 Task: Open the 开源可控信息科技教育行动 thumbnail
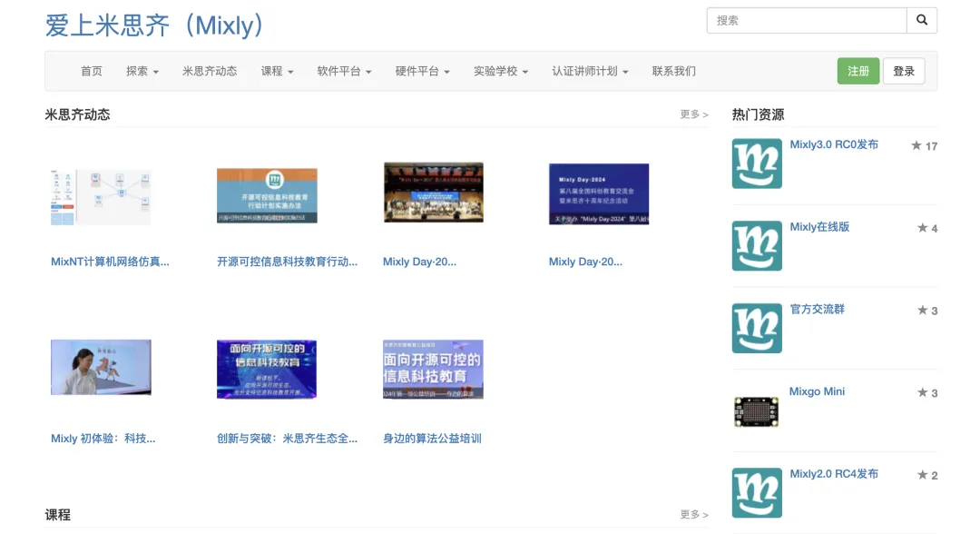coord(267,195)
